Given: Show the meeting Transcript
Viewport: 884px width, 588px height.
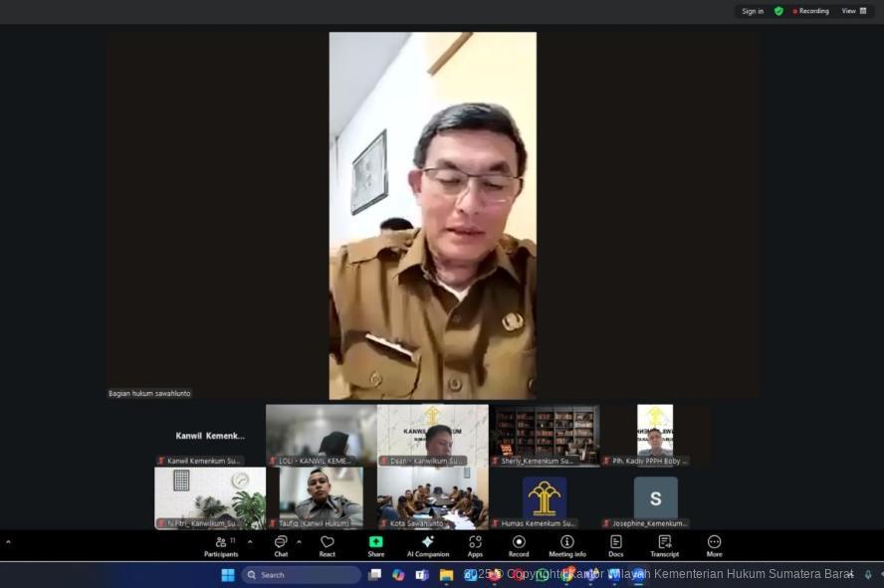Looking at the screenshot, I should pyautogui.click(x=664, y=545).
